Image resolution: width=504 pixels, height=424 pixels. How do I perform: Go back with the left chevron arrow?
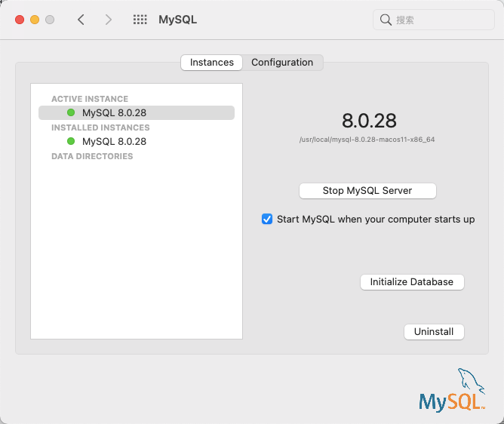point(81,20)
